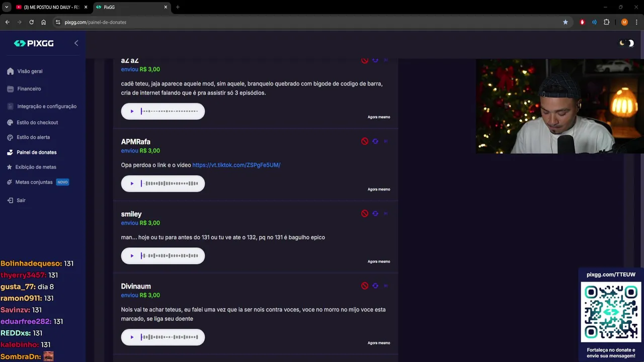Open the Chrome three-dot menu
644x362 pixels.
[x=636, y=22]
